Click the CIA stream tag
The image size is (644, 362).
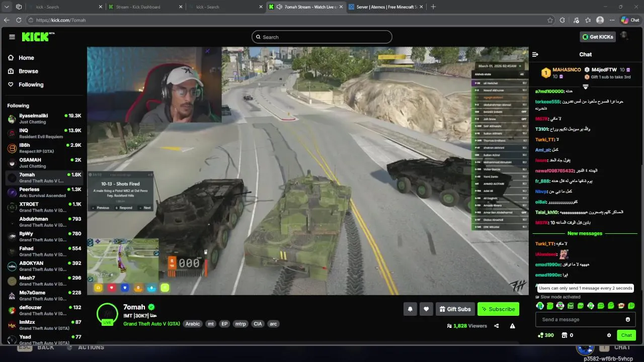258,324
